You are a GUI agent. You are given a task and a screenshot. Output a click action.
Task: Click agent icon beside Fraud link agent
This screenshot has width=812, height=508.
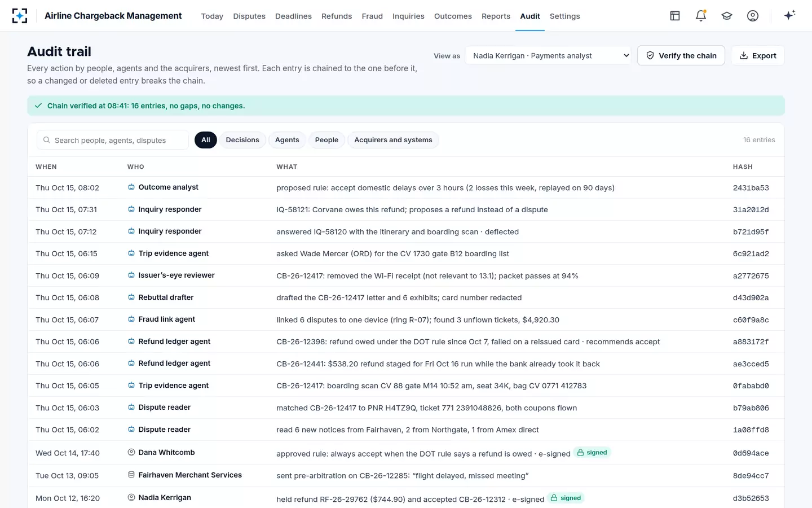(x=131, y=319)
